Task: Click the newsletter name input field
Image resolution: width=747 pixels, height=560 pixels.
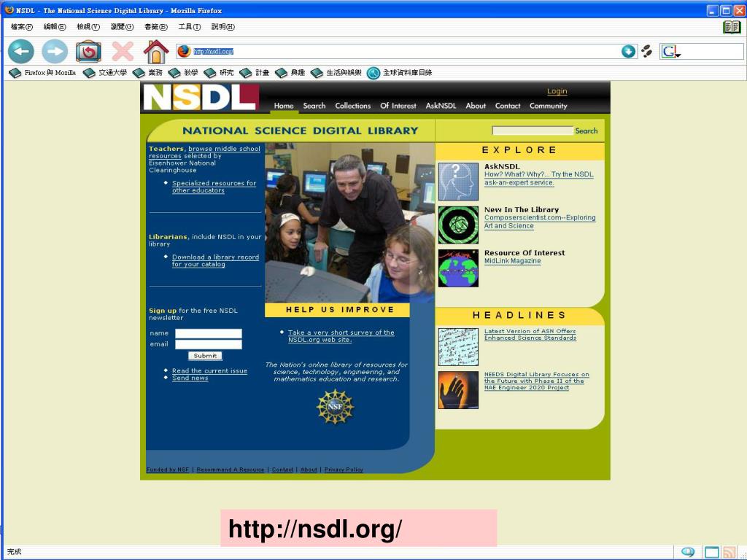Action: click(x=208, y=333)
